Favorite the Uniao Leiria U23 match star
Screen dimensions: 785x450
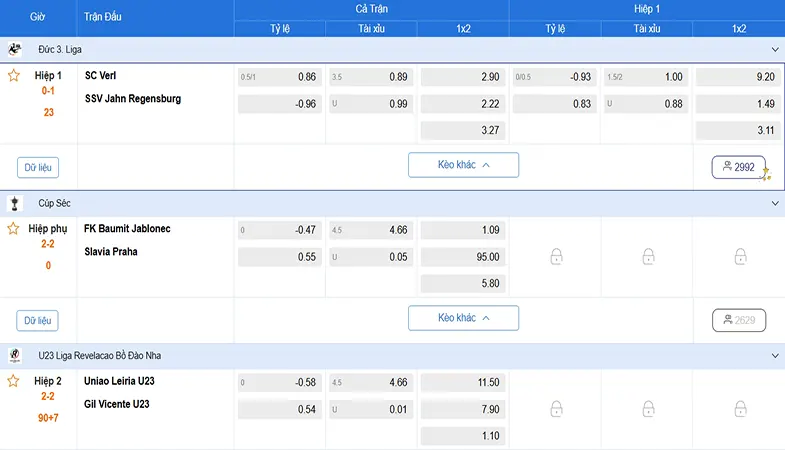tap(14, 381)
